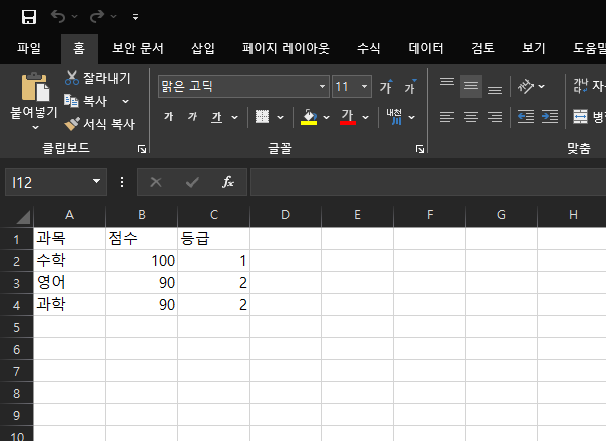Open the font size 11 dropdown
The image size is (606, 441).
click(364, 86)
